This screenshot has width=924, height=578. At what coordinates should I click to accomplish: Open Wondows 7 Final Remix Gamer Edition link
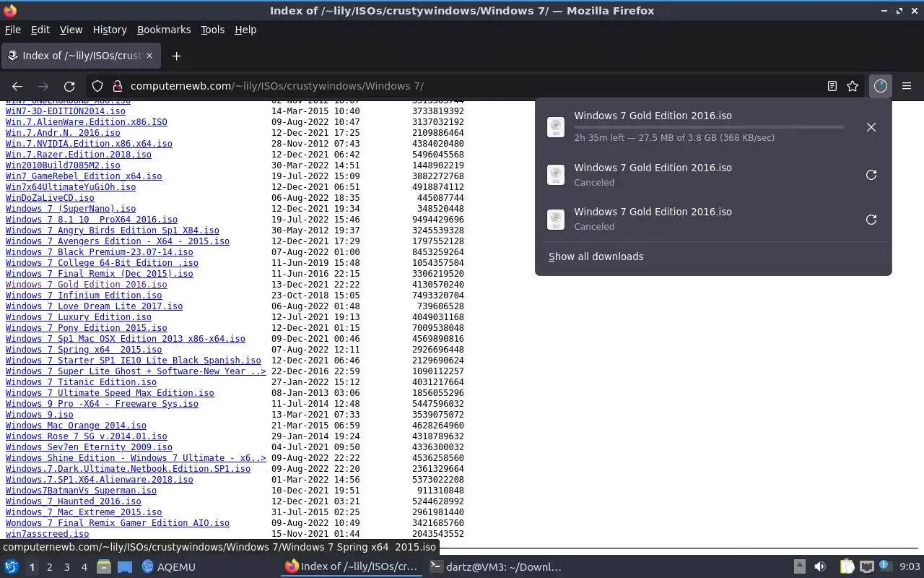[117, 523]
